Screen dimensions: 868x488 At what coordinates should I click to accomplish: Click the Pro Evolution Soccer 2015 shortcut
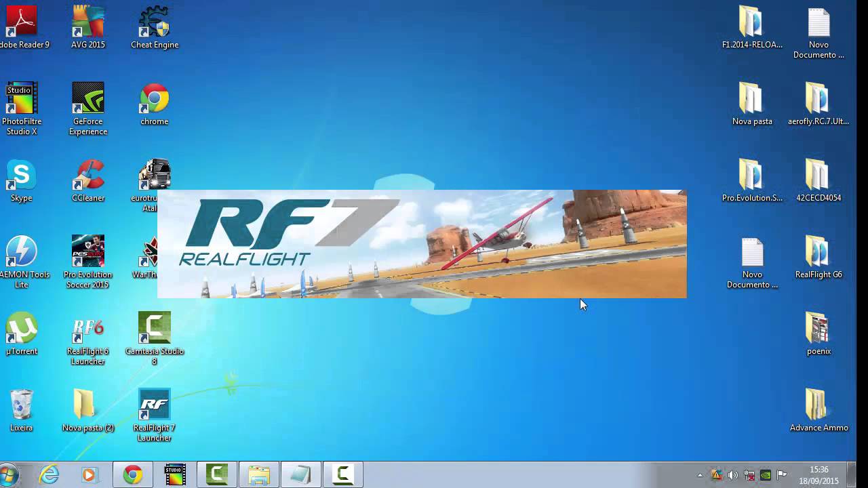(x=88, y=262)
